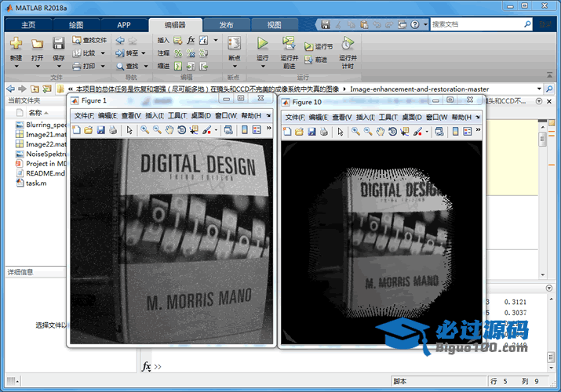Select Image21.mat in the file list

coord(41,134)
